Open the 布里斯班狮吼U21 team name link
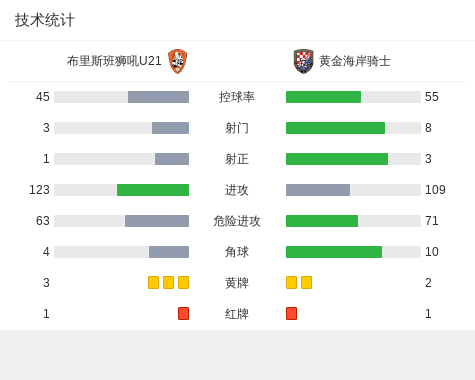 pos(114,61)
